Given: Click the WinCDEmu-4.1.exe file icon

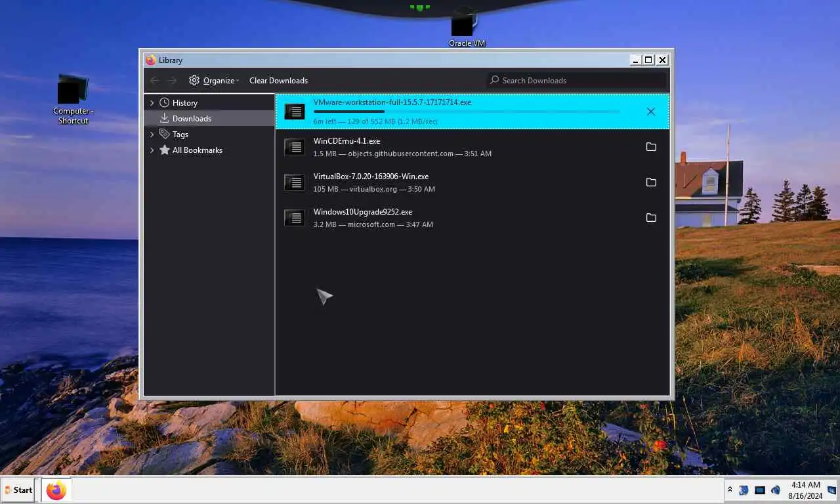Looking at the screenshot, I should tap(295, 147).
